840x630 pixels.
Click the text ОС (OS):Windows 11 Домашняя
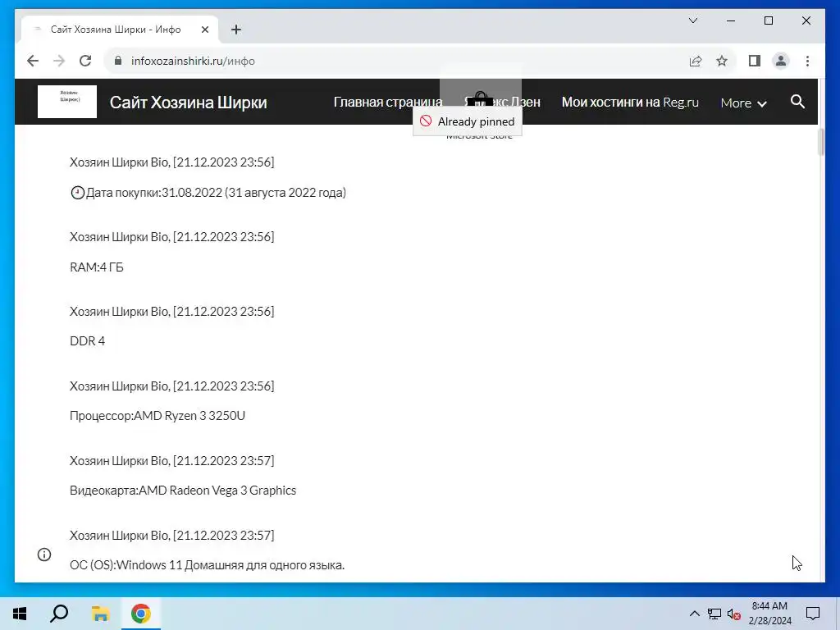[157, 565]
